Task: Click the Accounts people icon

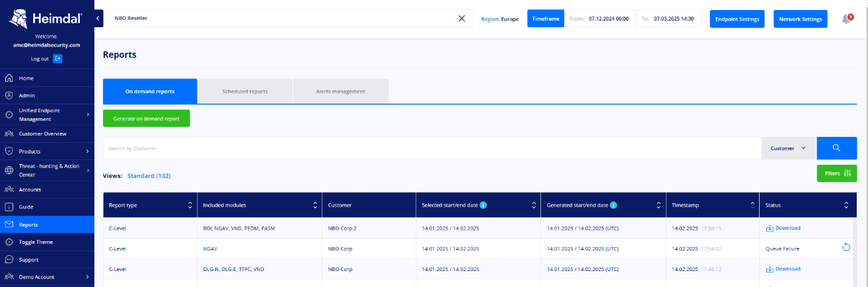Action: click(9, 189)
